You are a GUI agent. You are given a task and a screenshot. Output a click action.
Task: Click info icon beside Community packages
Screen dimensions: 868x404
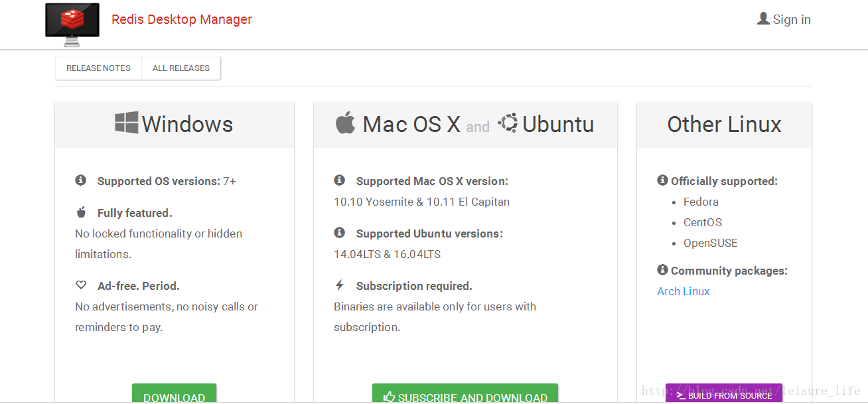coord(662,269)
